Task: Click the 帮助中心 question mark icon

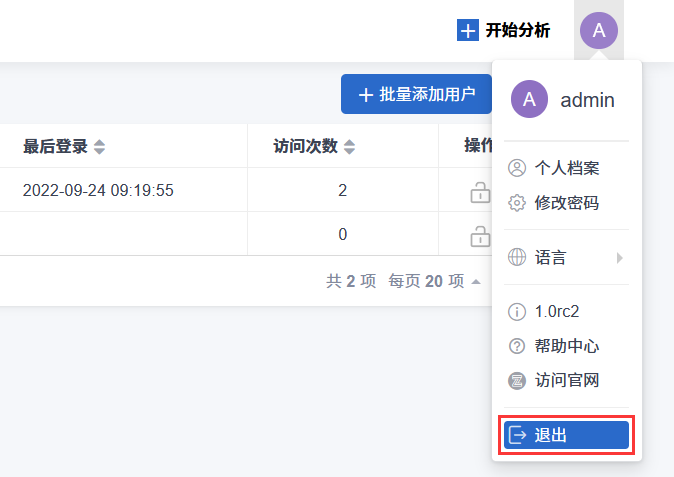Action: tap(517, 346)
